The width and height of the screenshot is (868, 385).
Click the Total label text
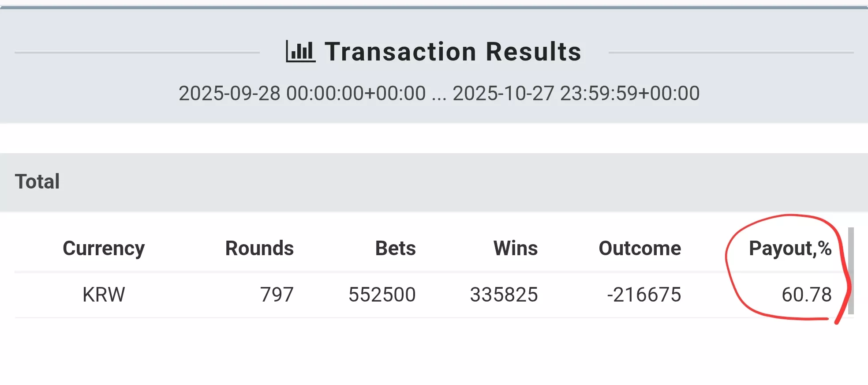[37, 181]
